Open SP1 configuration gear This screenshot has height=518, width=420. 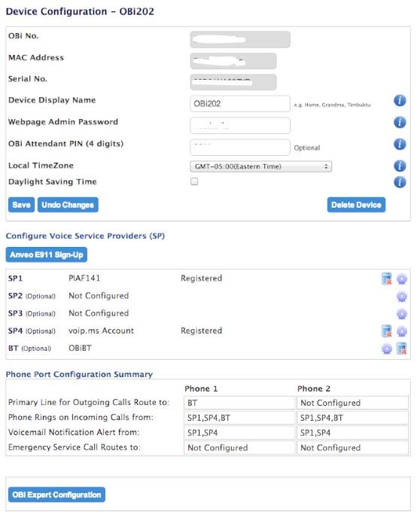[402, 279]
